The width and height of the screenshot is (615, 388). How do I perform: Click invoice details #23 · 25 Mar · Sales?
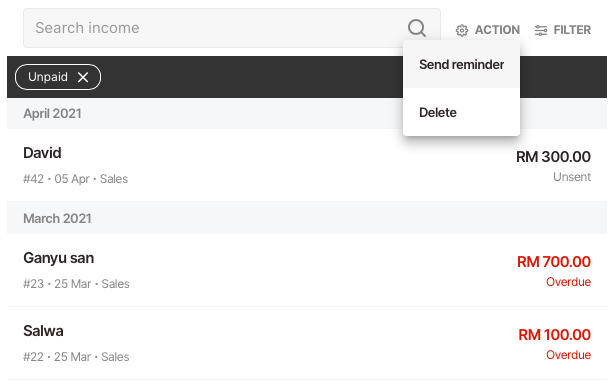(76, 284)
